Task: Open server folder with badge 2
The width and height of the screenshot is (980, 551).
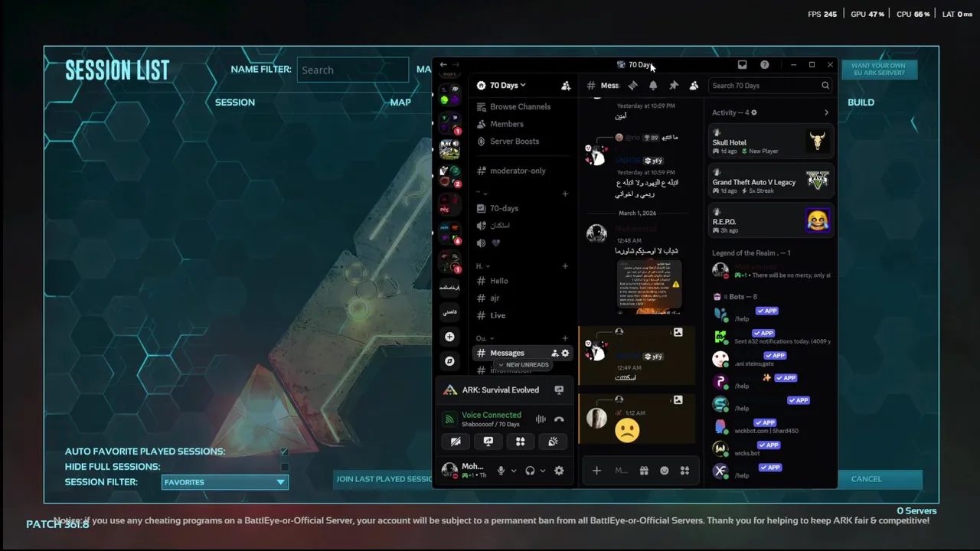Action: [449, 176]
